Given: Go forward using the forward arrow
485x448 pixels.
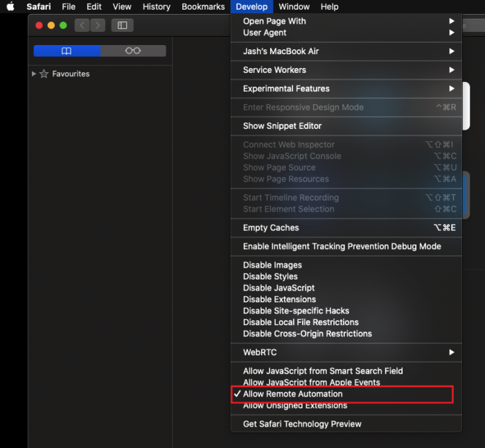Looking at the screenshot, I should (x=98, y=26).
